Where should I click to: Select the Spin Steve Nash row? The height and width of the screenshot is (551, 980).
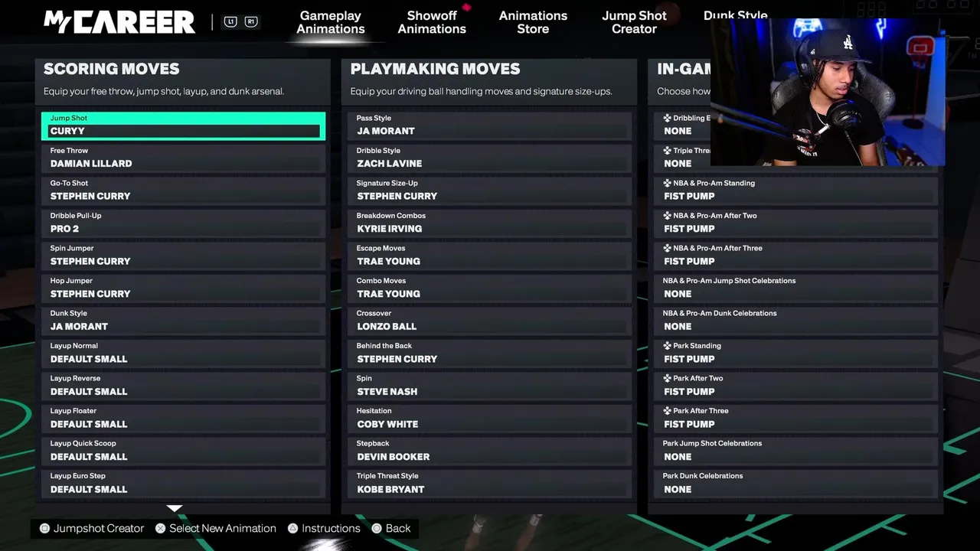click(x=489, y=386)
